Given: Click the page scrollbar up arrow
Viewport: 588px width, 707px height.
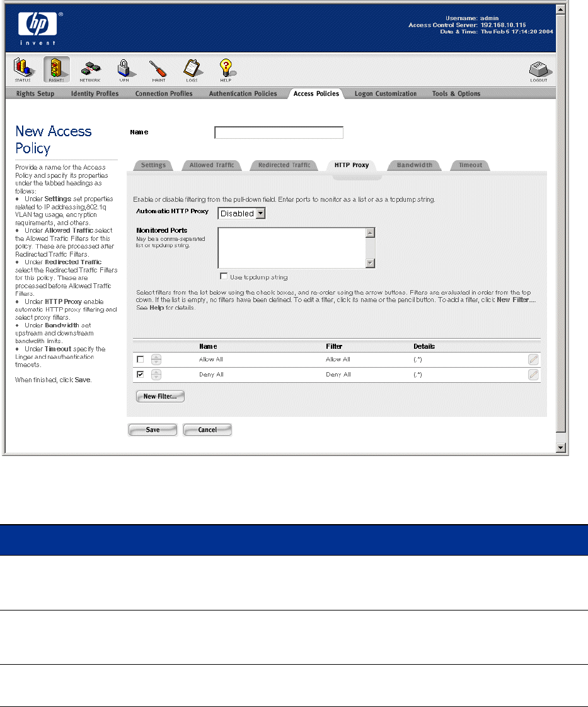Looking at the screenshot, I should 560,9.
